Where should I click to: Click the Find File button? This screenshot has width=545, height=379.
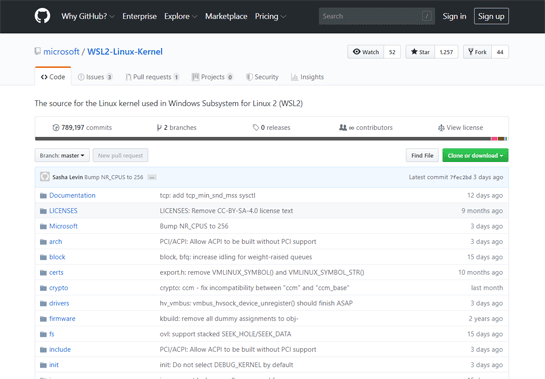pos(422,155)
